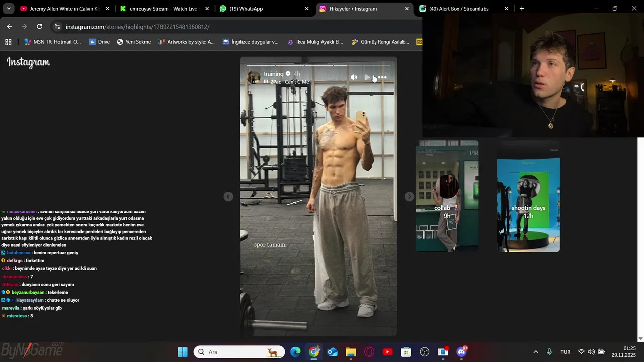Open Microsoft Store from taskbar
644x362 pixels.
[406, 352]
